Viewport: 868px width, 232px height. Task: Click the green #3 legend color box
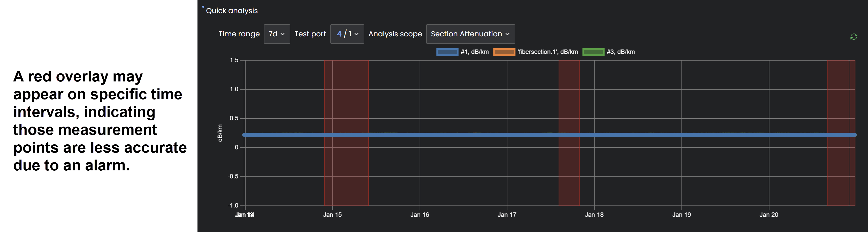pos(593,52)
